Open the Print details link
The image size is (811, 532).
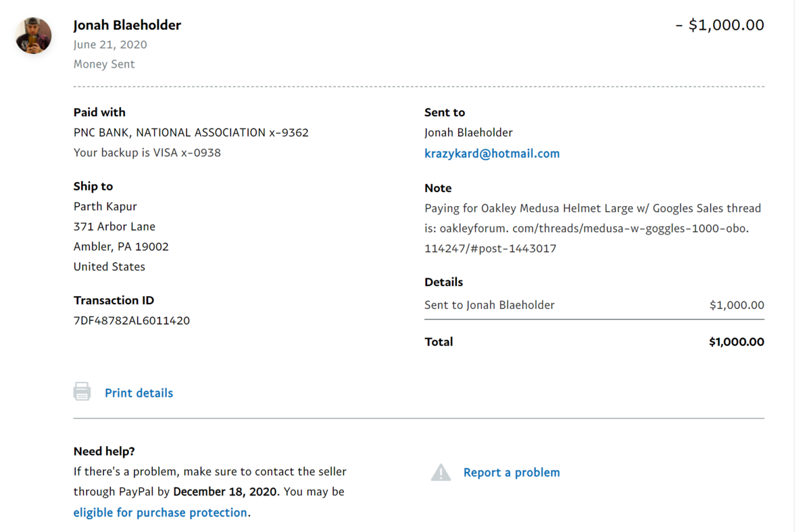(x=139, y=393)
